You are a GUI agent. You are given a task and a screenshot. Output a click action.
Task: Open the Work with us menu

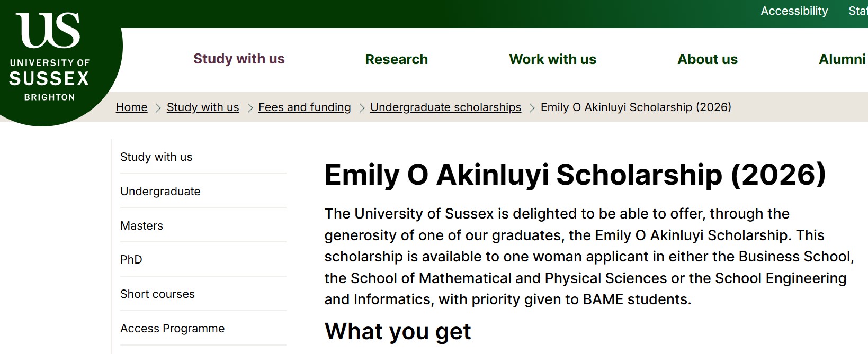pos(552,59)
